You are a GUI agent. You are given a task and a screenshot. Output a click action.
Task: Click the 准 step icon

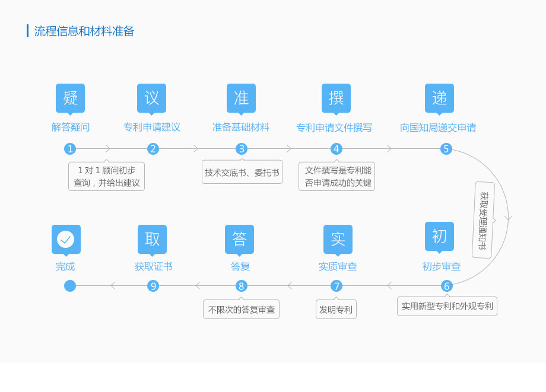[x=242, y=98]
